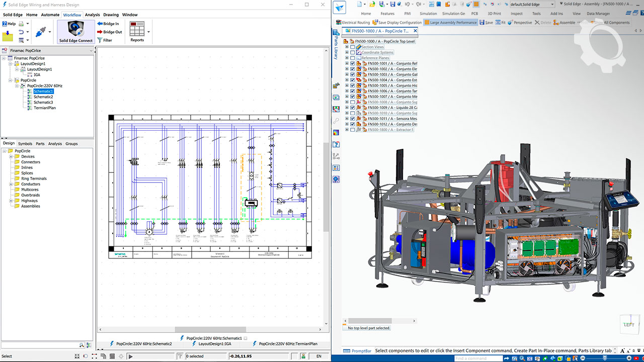Click Save Display Configuration button
Screen dimensions: 644x362
397,23
